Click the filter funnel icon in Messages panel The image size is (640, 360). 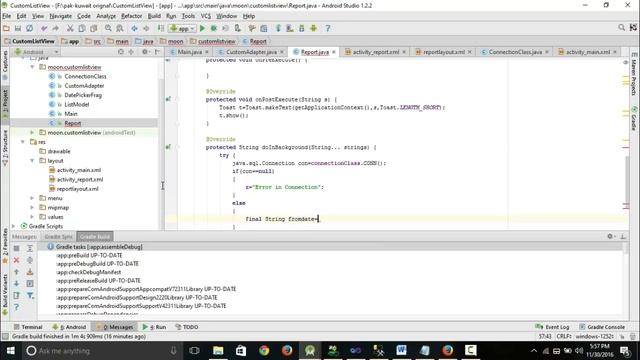pyautogui.click(x=30, y=295)
